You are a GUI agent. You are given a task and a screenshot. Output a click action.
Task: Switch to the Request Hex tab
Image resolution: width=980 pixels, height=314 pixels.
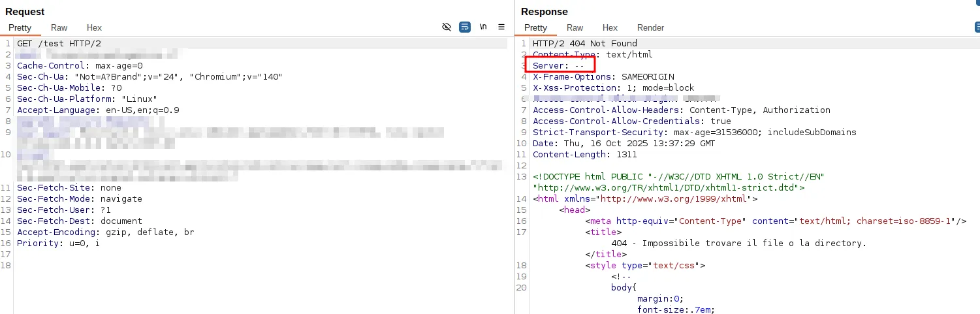[94, 28]
